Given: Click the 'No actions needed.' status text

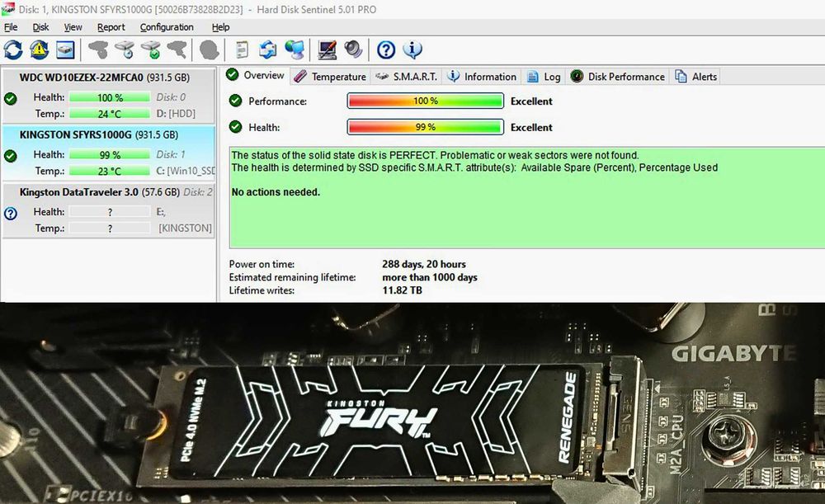Looking at the screenshot, I should [x=276, y=192].
